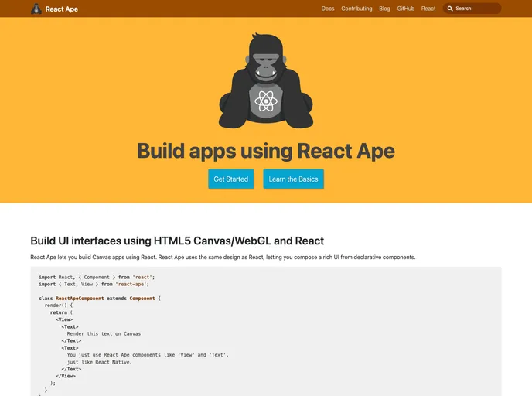Image resolution: width=532 pixels, height=396 pixels.
Task: Click the 'You just use React Ape components' code line
Action: (148, 355)
